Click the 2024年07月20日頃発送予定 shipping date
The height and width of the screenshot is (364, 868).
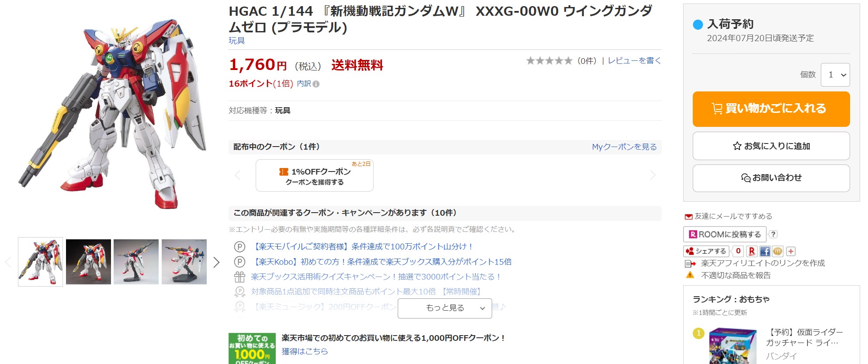760,38
